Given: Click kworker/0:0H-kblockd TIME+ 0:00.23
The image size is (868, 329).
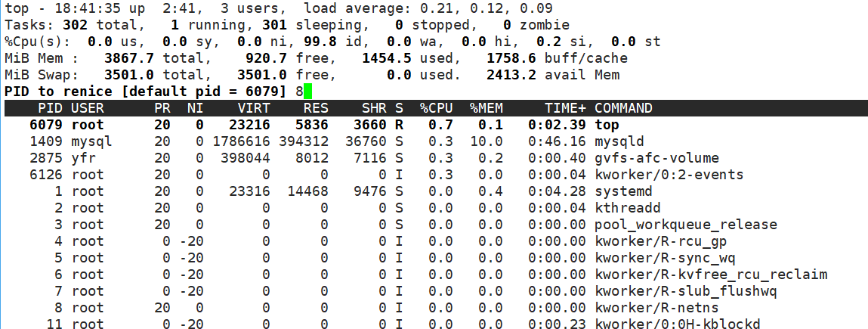Looking at the screenshot, I should (x=556, y=324).
